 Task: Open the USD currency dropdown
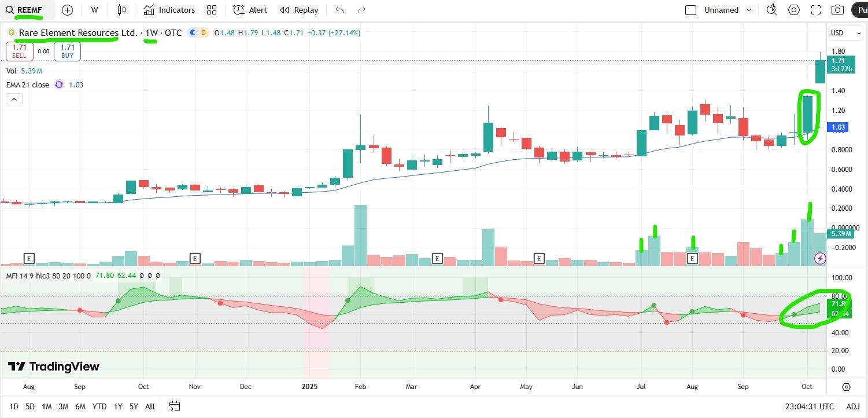point(845,33)
